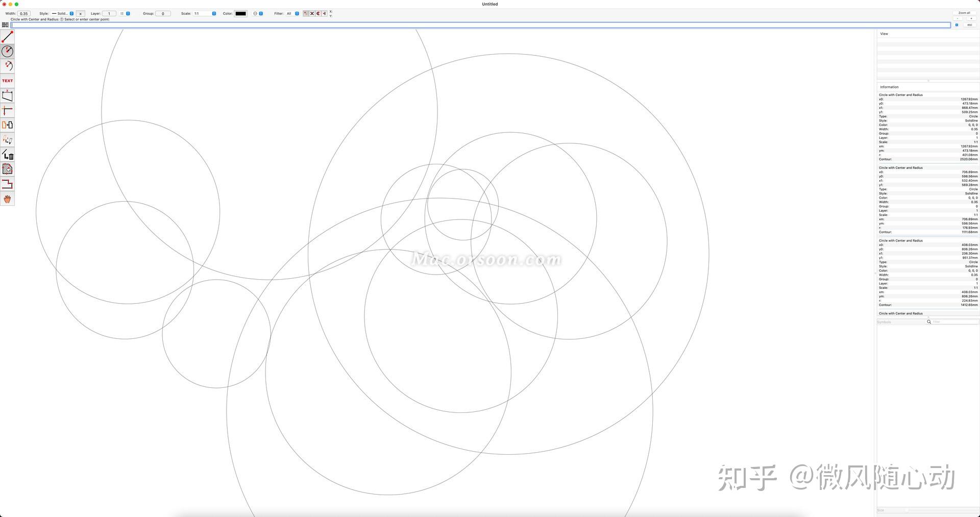Toggle the first point snap filter button
Viewport: 980px width, 517px height.
(x=306, y=14)
